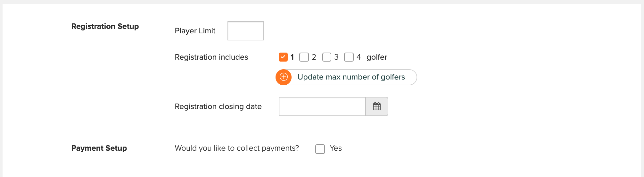The image size is (644, 177).
Task: Open the calendar date picker icon
Action: click(377, 106)
